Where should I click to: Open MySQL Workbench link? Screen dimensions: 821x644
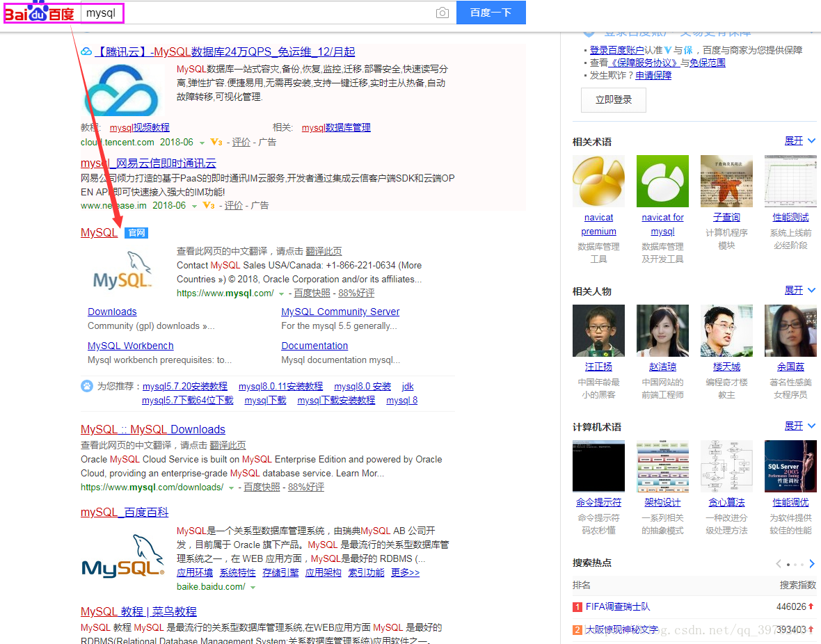[x=130, y=346]
